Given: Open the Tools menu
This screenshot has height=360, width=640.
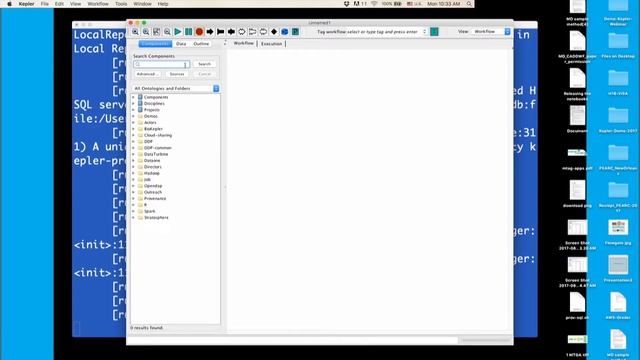Looking at the screenshot, I should [x=121, y=4].
